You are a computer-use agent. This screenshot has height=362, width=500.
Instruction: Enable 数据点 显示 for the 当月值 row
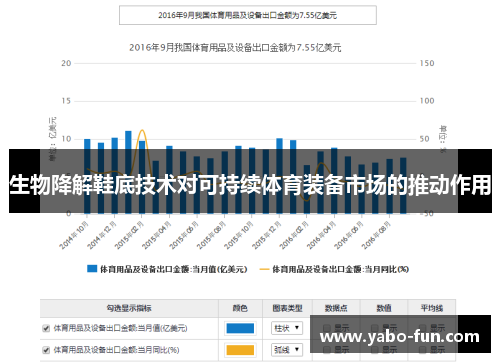point(327,328)
